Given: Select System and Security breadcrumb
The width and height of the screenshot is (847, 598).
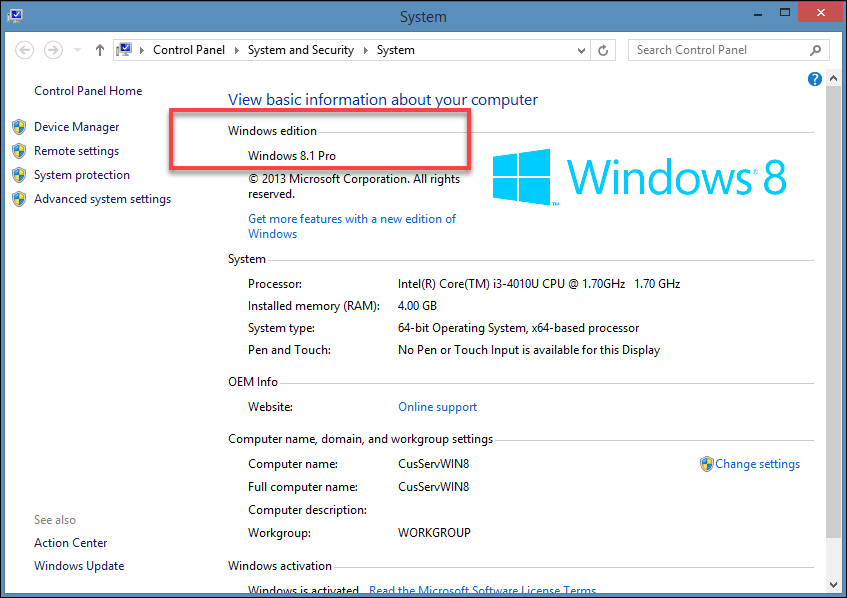Looking at the screenshot, I should (301, 50).
